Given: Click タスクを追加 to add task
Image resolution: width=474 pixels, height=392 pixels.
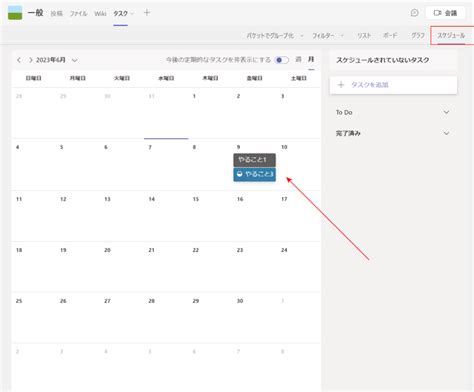Looking at the screenshot, I should 393,85.
